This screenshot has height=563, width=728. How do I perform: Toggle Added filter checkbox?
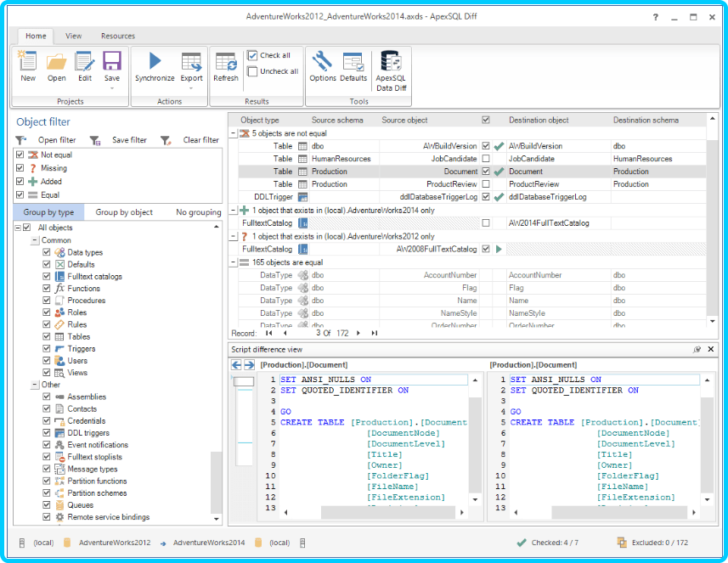tap(20, 181)
